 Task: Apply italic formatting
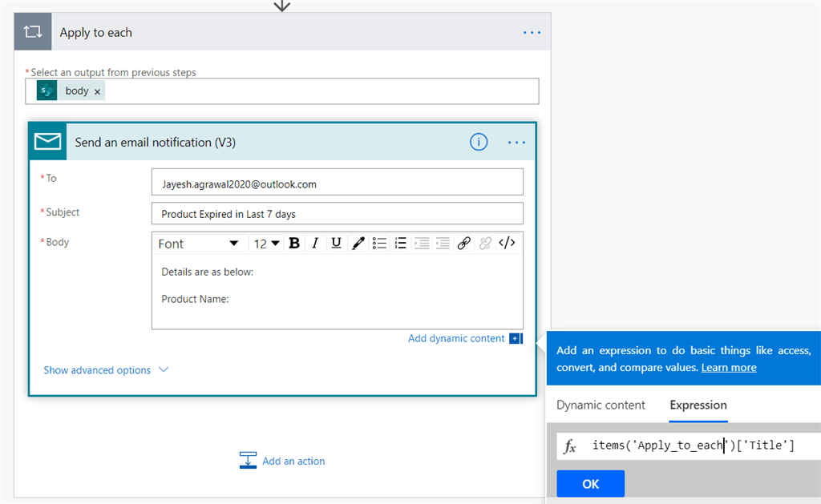(315, 243)
